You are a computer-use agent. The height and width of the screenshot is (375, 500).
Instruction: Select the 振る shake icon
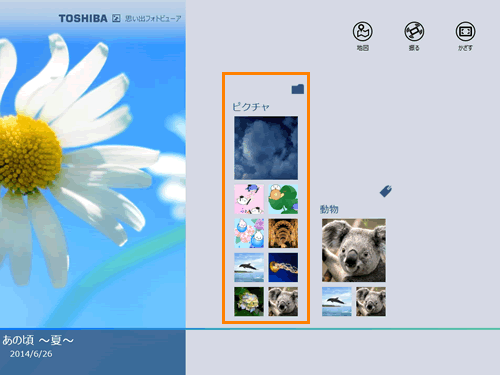coord(414,31)
